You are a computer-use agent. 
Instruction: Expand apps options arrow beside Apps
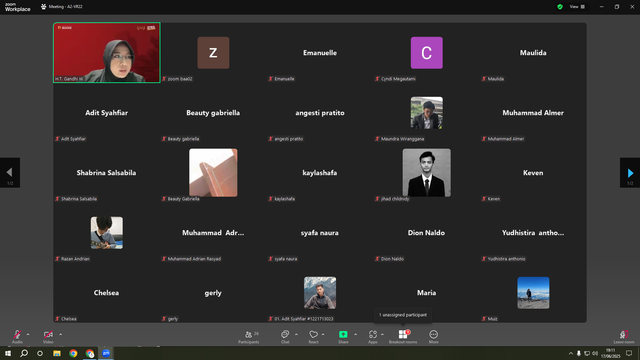click(x=382, y=334)
